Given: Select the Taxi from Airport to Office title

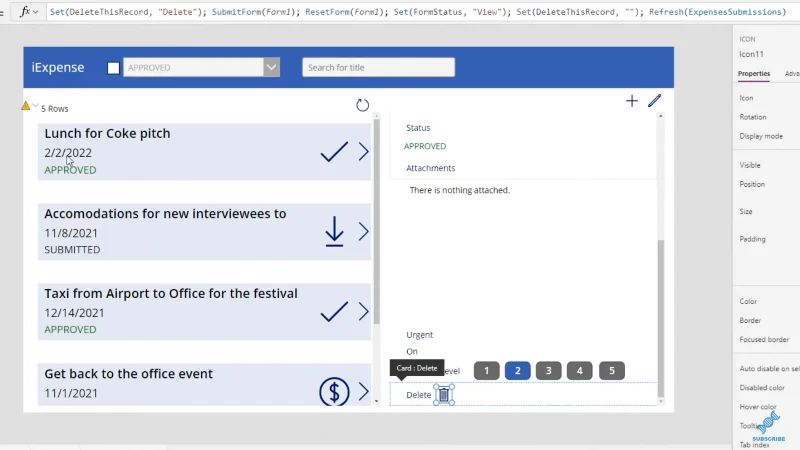Looking at the screenshot, I should coord(170,293).
